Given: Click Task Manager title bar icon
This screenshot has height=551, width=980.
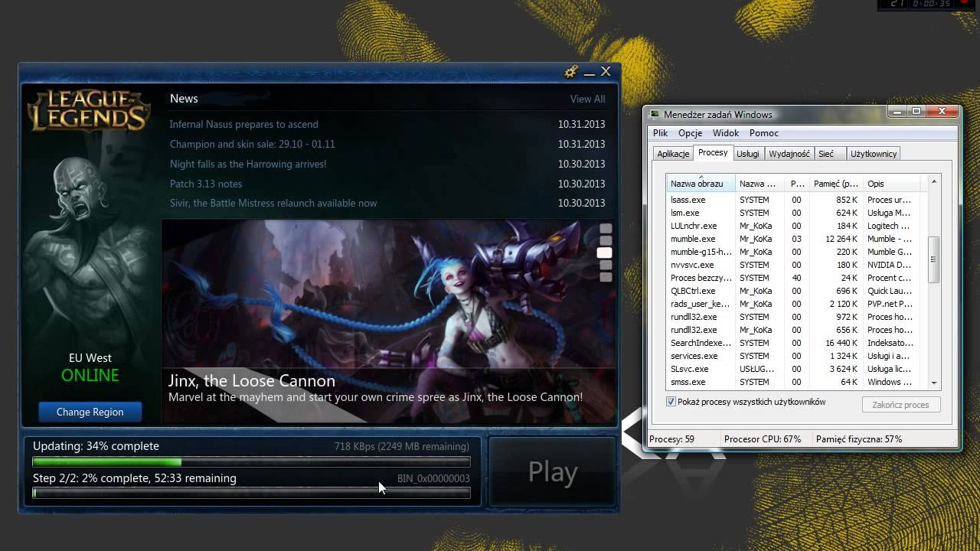Looking at the screenshot, I should pos(654,115).
